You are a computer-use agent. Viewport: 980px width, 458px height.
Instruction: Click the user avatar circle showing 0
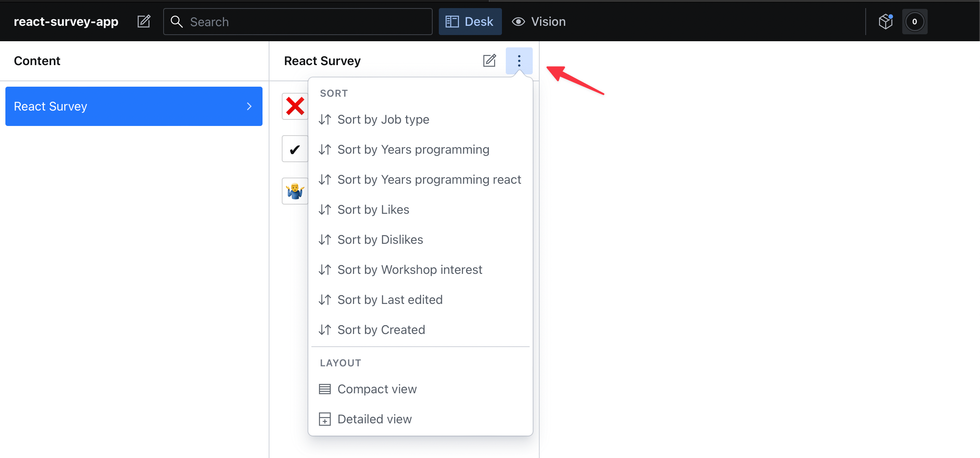(915, 22)
